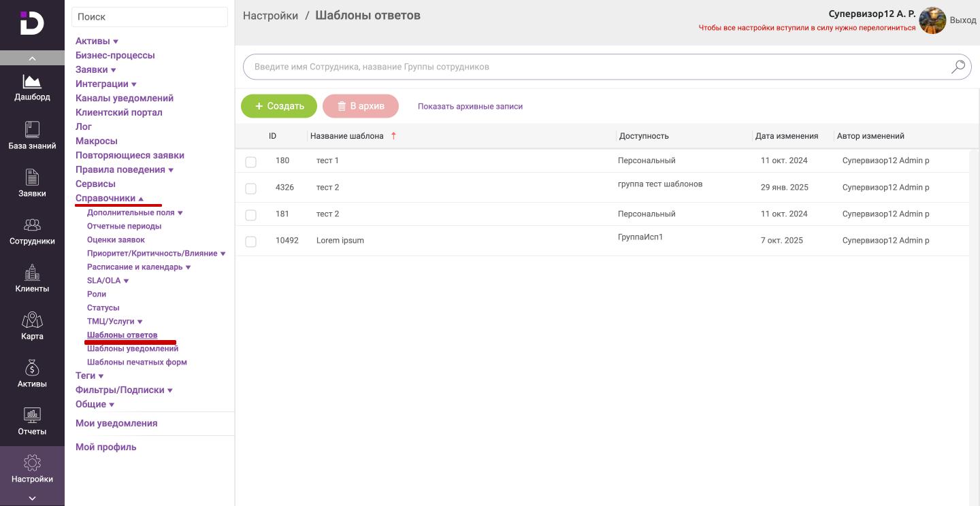Viewport: 980px width, 506px height.
Task: Go to Requests document icon
Action: pyautogui.click(x=32, y=178)
